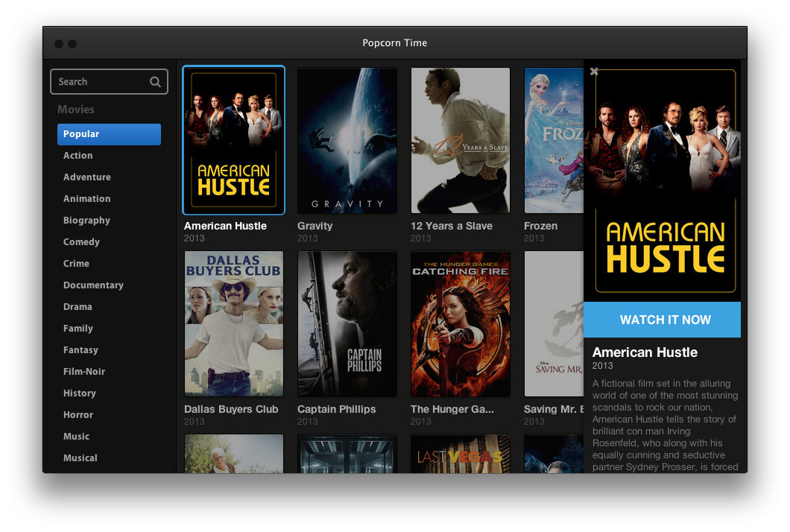This screenshot has height=532, width=790.
Task: Click the Popcorn Time window title
Action: (395, 42)
